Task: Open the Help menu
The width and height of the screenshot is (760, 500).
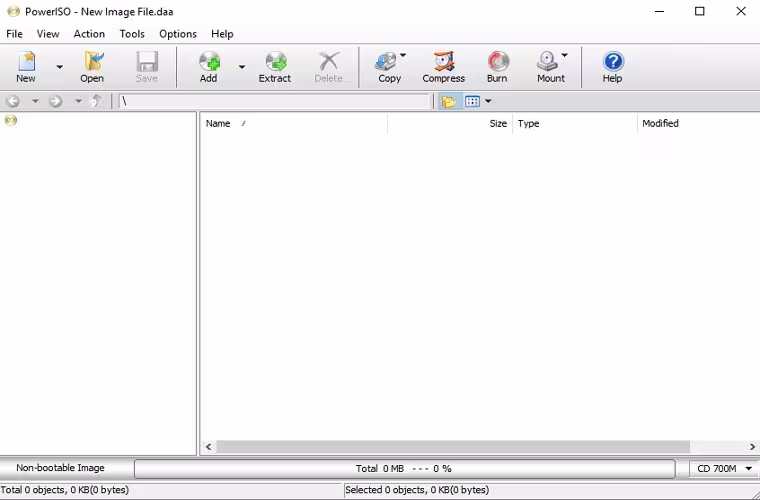Action: coord(222,34)
